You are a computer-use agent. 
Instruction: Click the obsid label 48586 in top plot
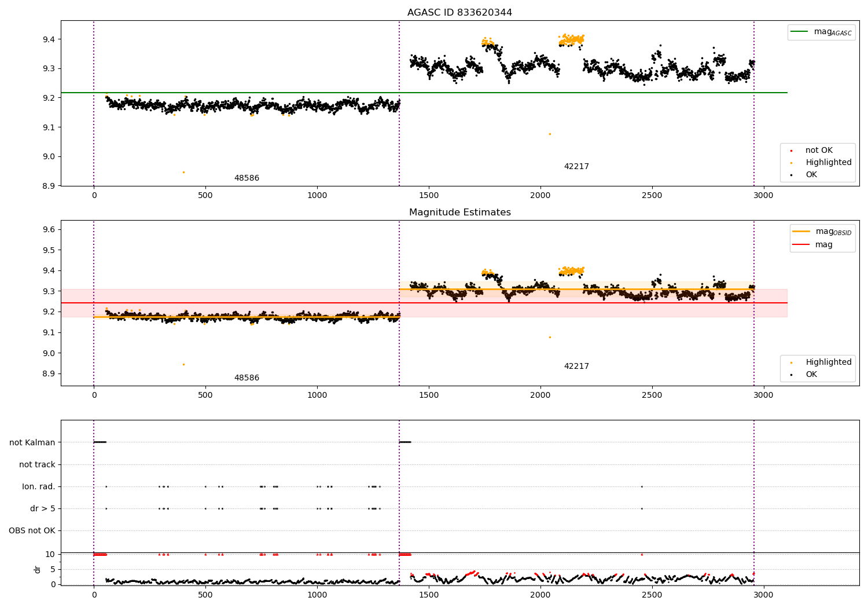pyautogui.click(x=247, y=178)
